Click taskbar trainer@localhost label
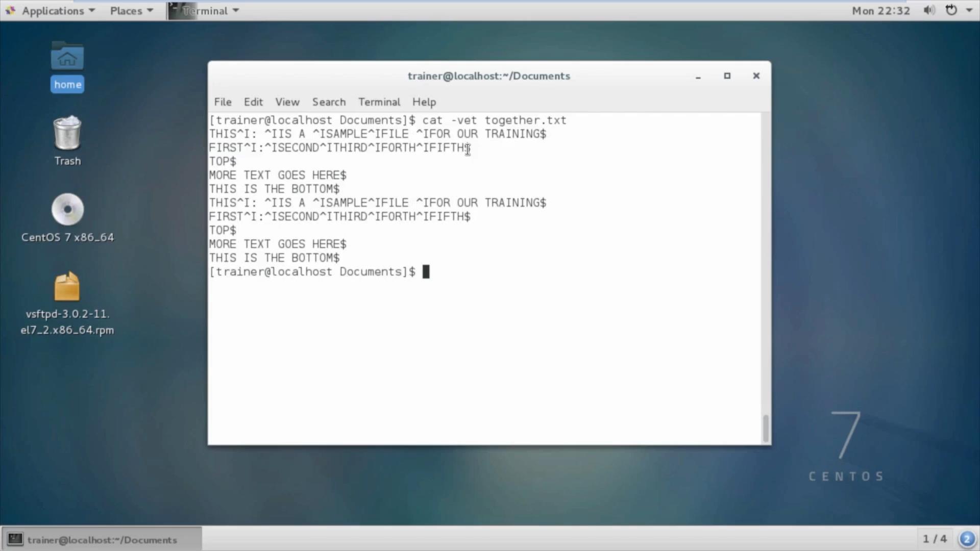The image size is (980, 551). tap(102, 540)
